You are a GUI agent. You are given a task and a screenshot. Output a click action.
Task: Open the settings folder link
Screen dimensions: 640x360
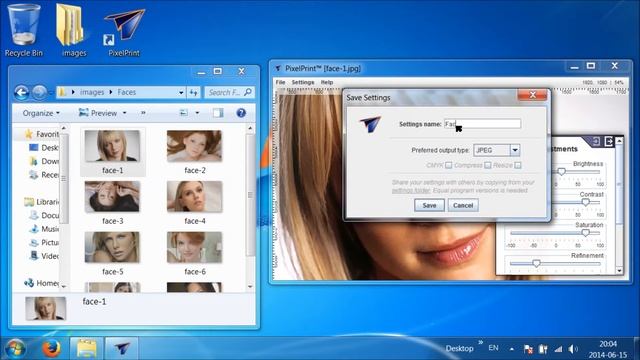tap(411, 191)
